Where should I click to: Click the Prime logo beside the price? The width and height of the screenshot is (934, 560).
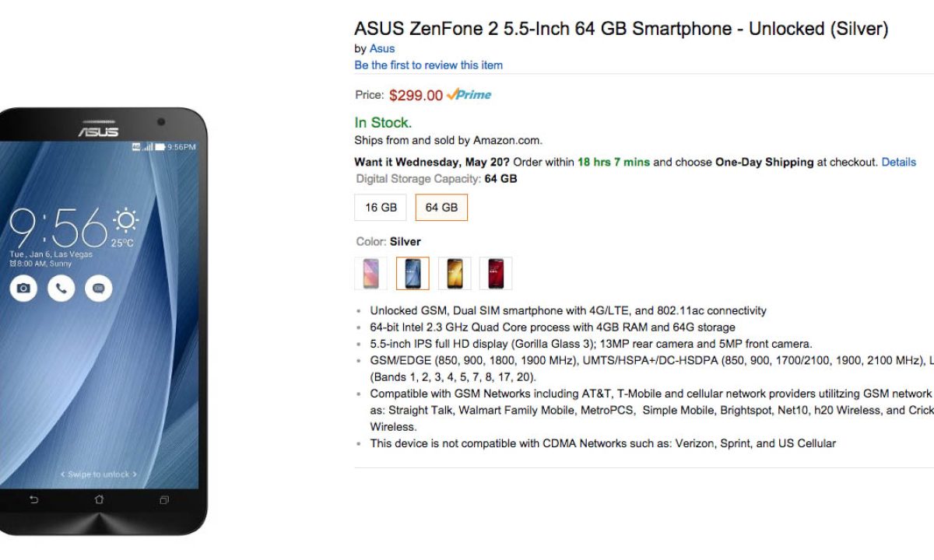[x=469, y=95]
